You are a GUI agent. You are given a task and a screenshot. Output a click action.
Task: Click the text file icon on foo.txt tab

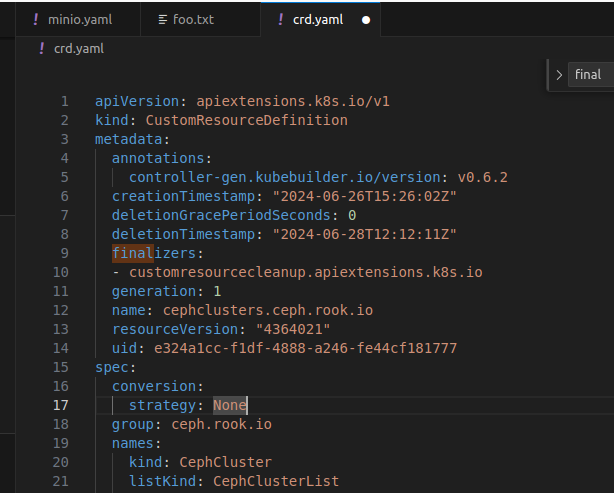click(163, 20)
